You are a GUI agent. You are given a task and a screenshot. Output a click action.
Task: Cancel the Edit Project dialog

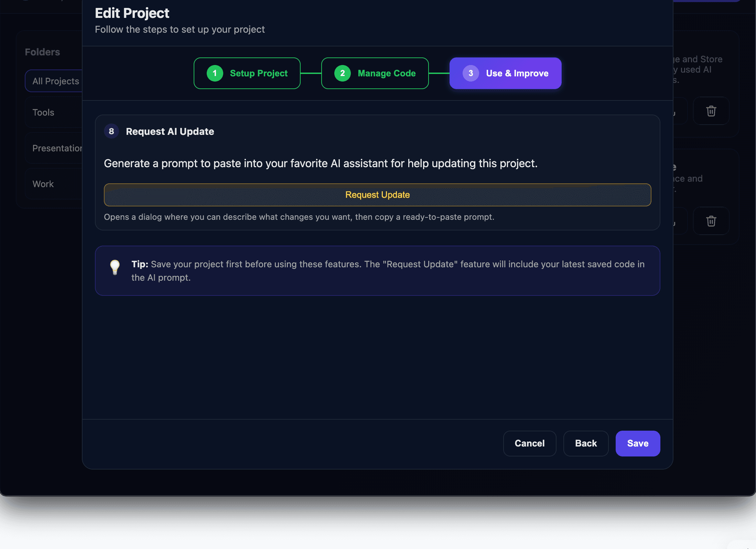(529, 443)
